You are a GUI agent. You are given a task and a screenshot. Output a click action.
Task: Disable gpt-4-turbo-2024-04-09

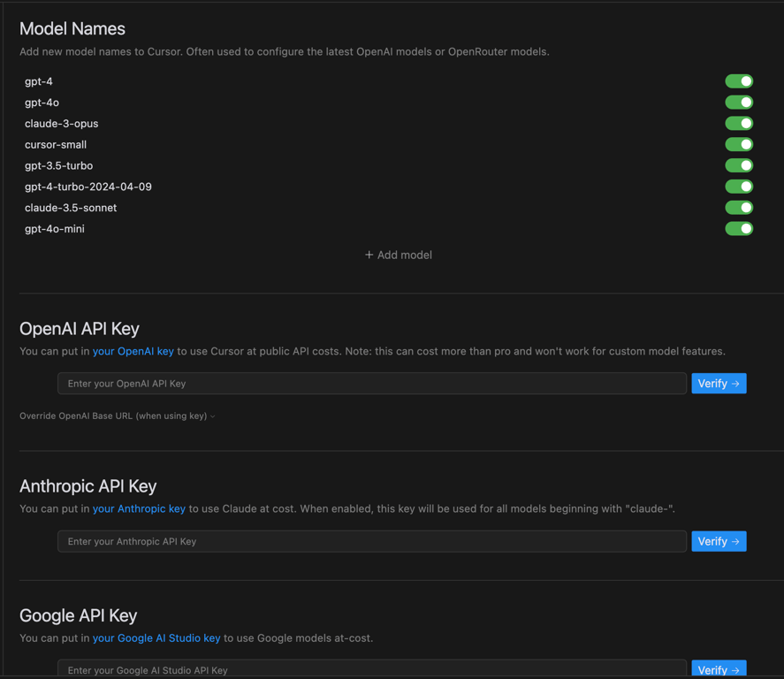(x=739, y=187)
